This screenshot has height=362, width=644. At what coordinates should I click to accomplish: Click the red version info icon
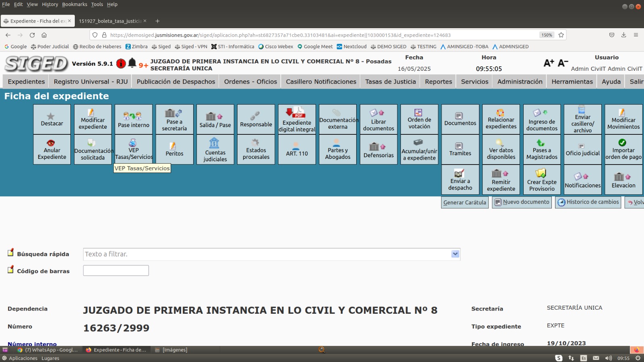pyautogui.click(x=121, y=63)
